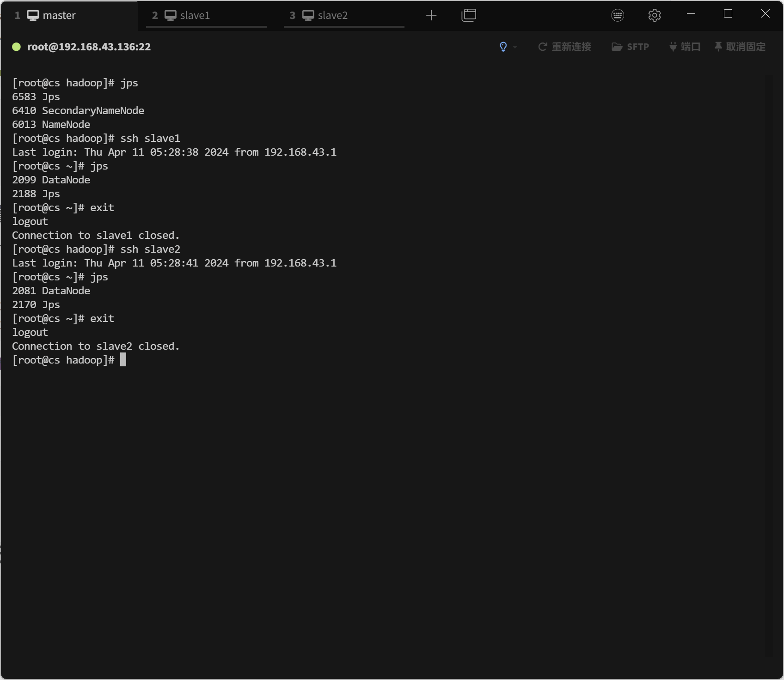Image resolution: width=784 pixels, height=680 pixels.
Task: Expand the dropdown arrow beside the lightbulb
Action: click(x=515, y=47)
